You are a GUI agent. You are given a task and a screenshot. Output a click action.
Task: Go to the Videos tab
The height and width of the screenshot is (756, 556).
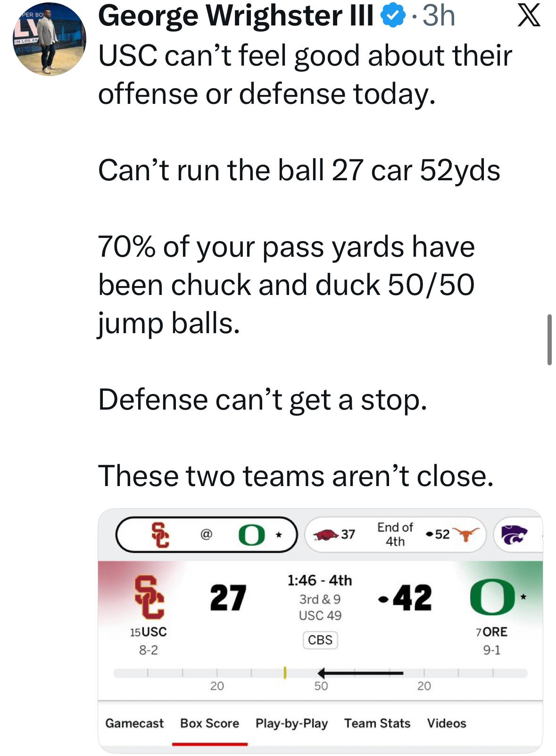coord(446,723)
